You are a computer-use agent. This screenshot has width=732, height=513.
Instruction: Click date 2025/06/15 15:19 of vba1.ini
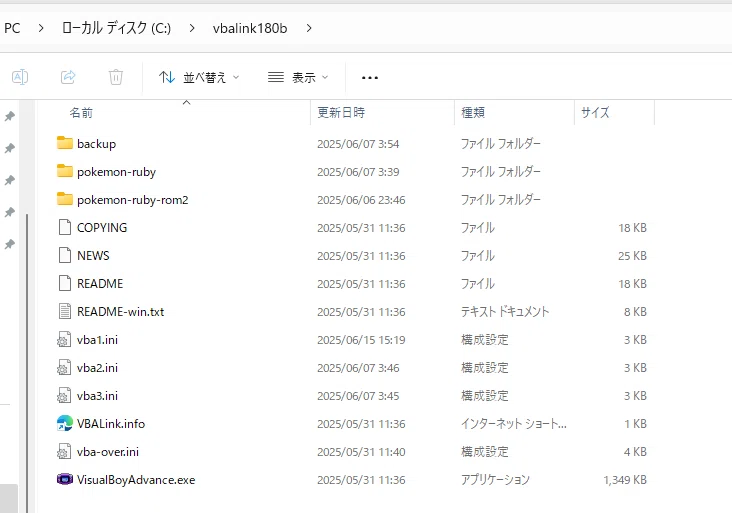coord(361,340)
